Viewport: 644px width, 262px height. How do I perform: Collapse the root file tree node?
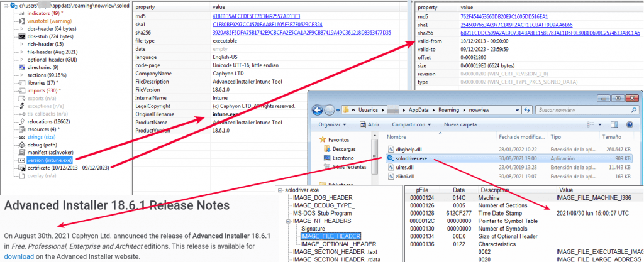6,6
